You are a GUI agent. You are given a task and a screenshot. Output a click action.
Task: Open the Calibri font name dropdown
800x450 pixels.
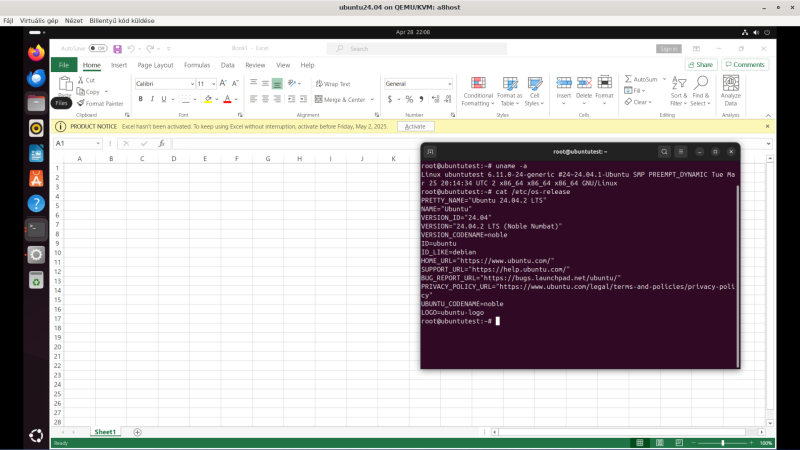(192, 84)
